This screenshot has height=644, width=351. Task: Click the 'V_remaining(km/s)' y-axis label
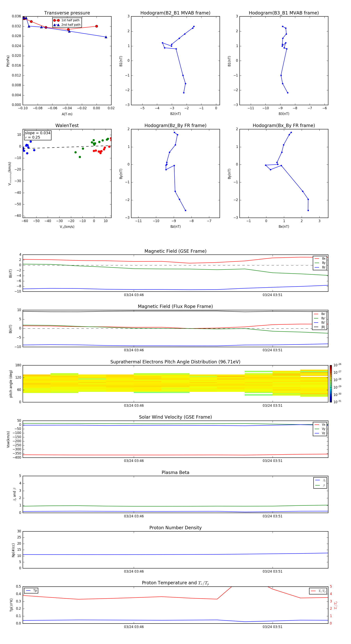10,173
